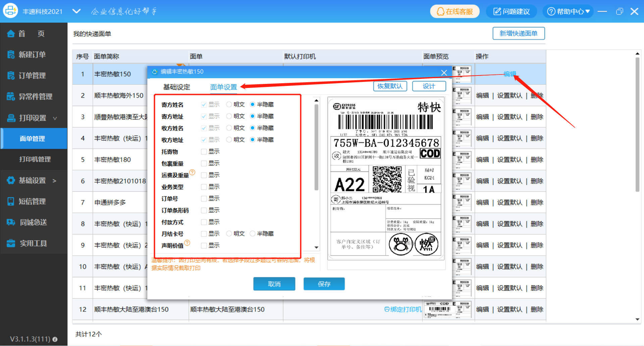The image size is (644, 346).
Task: Click the version info icon next to V3.1.1.3
Action: click(x=55, y=339)
